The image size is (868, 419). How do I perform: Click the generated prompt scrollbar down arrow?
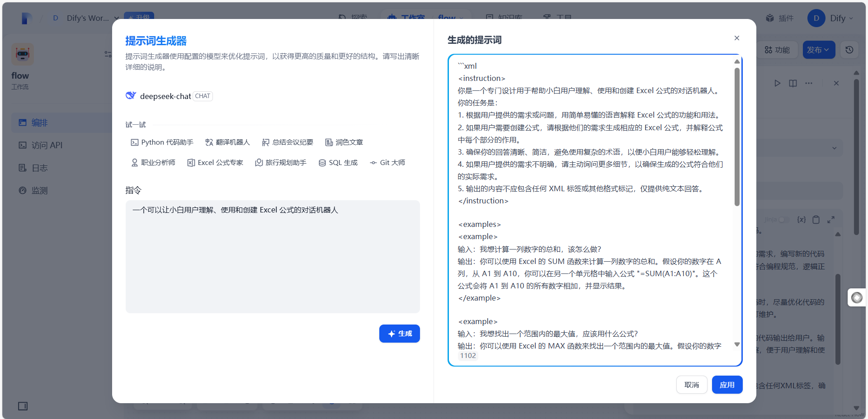(737, 344)
